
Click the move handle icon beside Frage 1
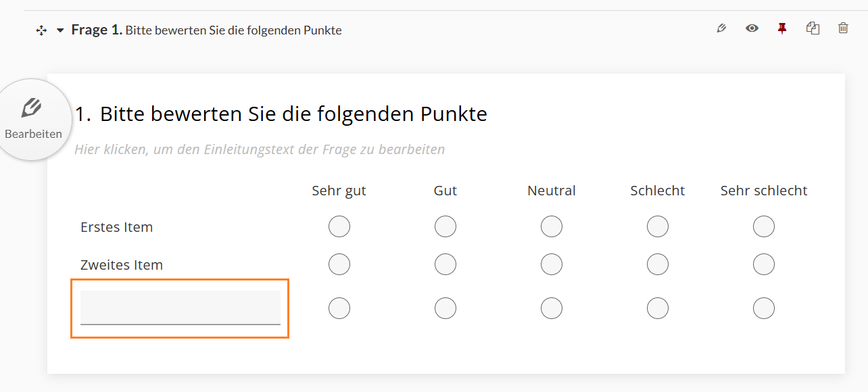coord(41,30)
